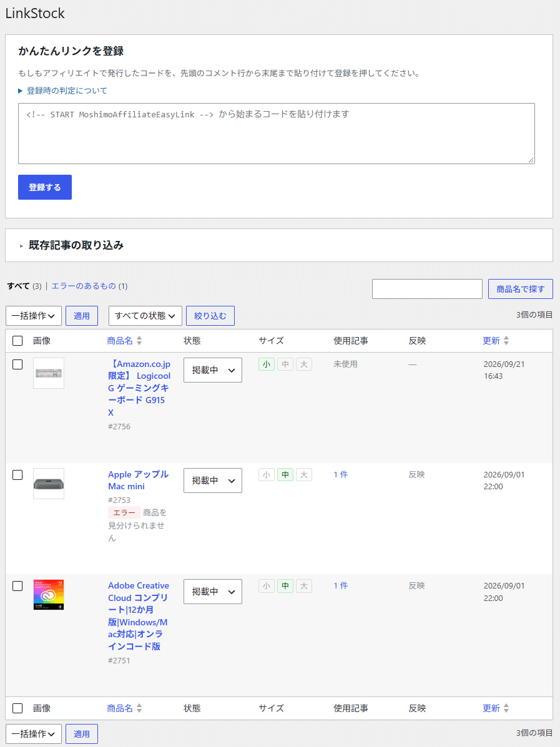Focus the MoshimoAffiliateEasyLink code textarea
Image resolution: width=560 pixels, height=747 pixels.
pyautogui.click(x=277, y=134)
